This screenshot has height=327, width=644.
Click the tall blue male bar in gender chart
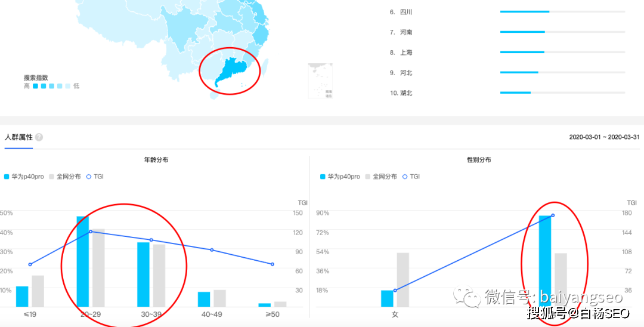(x=545, y=261)
